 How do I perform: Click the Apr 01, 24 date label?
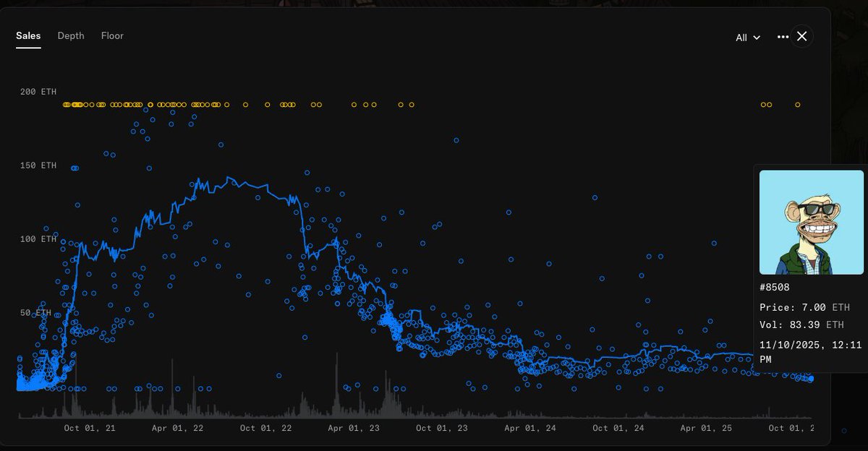coord(530,428)
